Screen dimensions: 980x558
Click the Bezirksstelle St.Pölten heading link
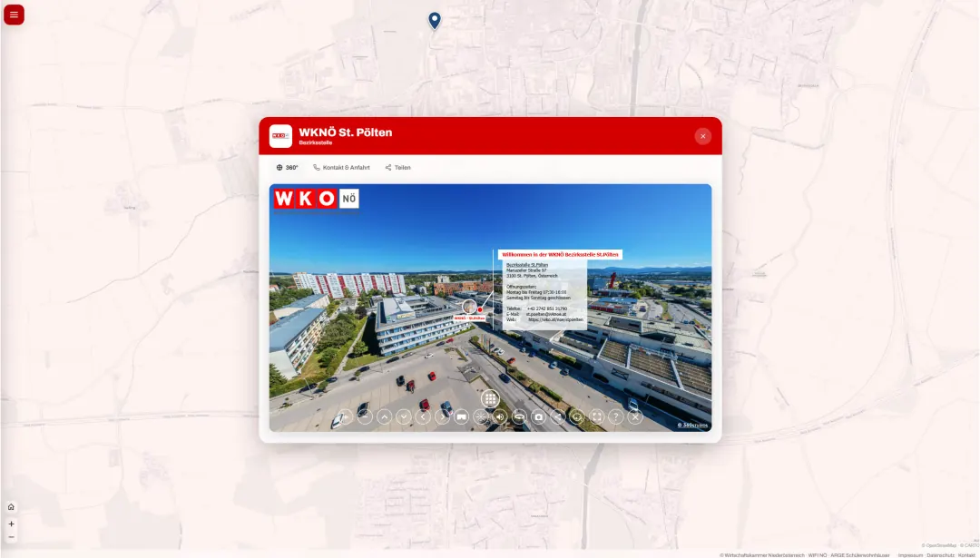click(x=527, y=265)
